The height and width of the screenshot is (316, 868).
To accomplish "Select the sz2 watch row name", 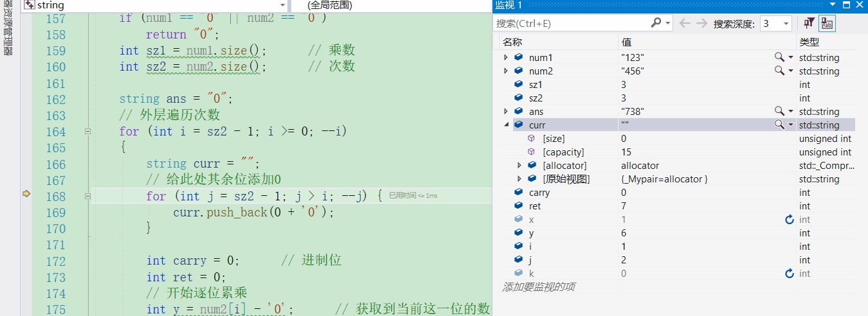I will 536,98.
